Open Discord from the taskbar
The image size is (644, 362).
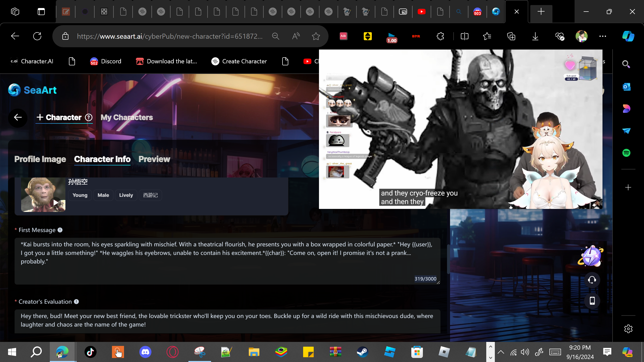pyautogui.click(x=145, y=352)
